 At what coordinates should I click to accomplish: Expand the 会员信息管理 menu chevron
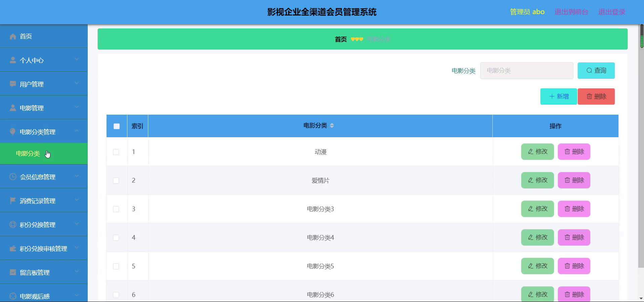(77, 176)
